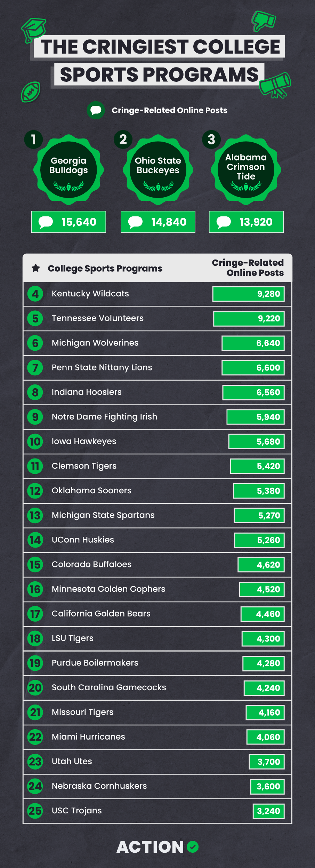Click the speech bubble legend icon
Screen dimensions: 315x868
96,110
